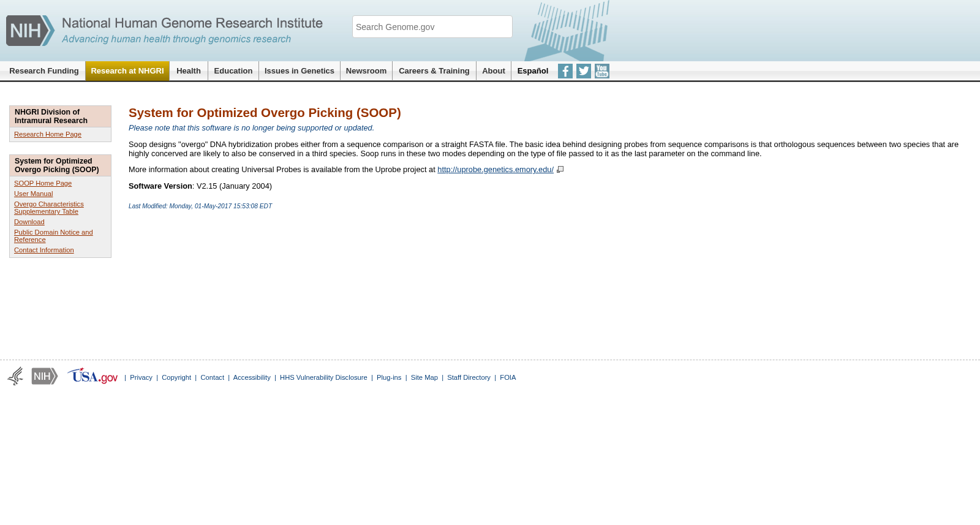
Task: Open the USA.gov logo link
Action: tap(92, 376)
